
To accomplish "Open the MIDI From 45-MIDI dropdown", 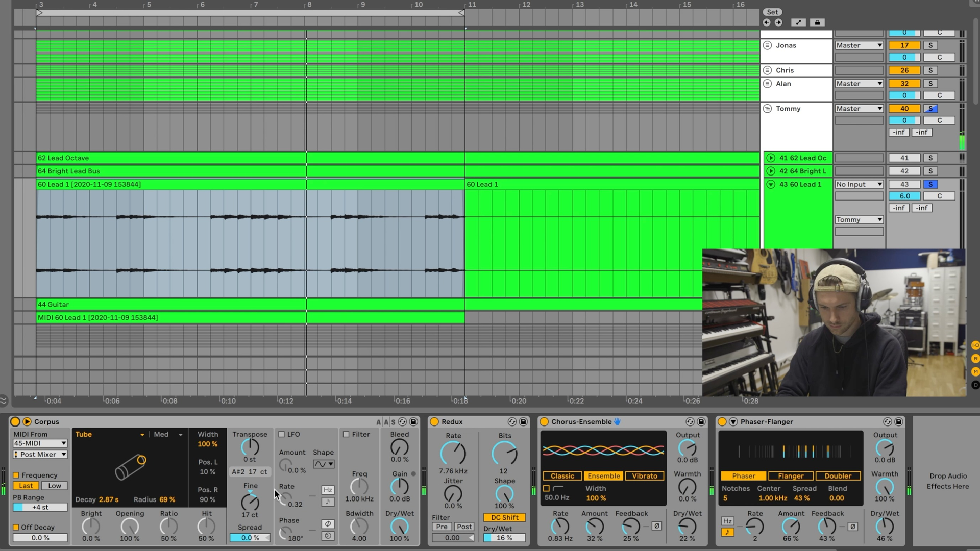I will pos(40,443).
